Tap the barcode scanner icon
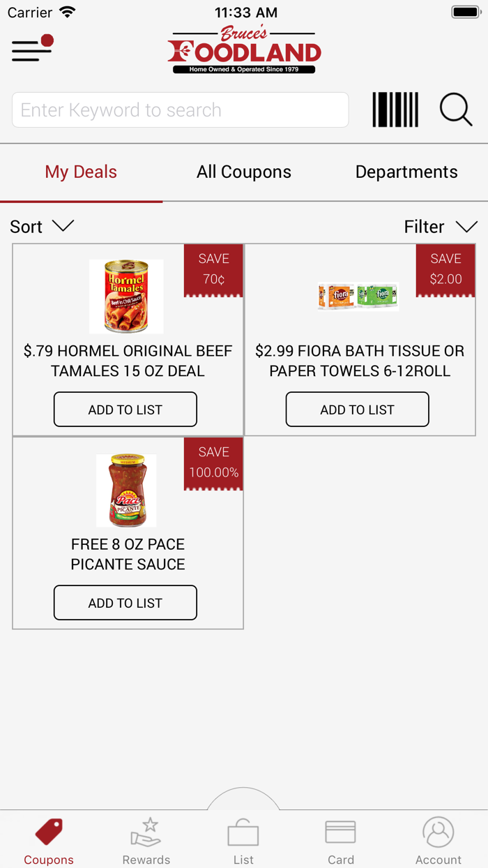 point(395,110)
